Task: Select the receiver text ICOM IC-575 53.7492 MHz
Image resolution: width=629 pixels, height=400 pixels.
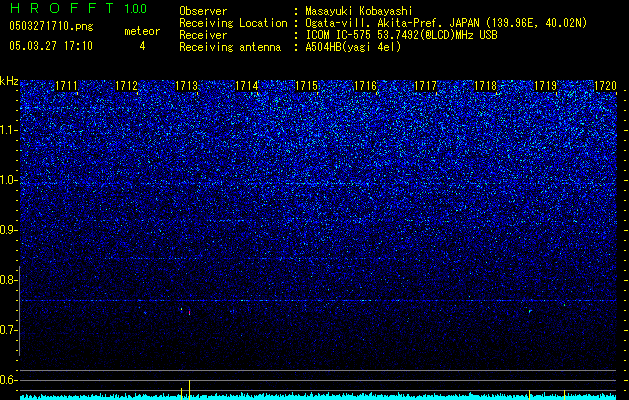Action: (401, 35)
